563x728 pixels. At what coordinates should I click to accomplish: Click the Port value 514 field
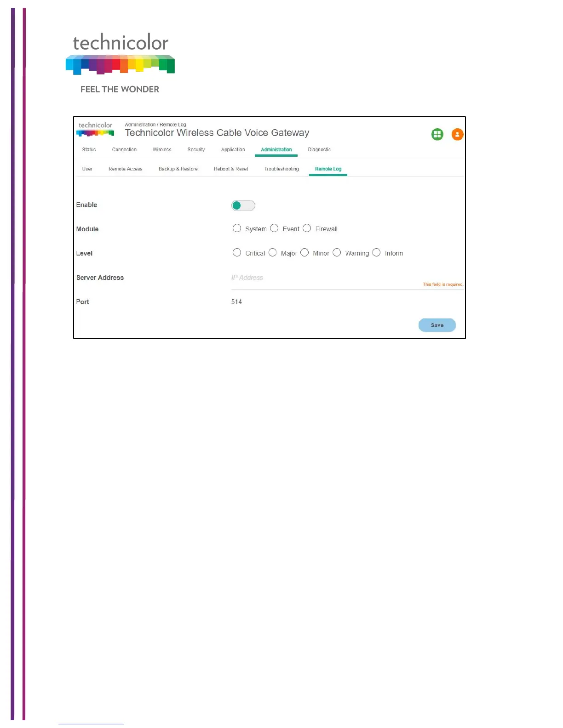pyautogui.click(x=236, y=302)
